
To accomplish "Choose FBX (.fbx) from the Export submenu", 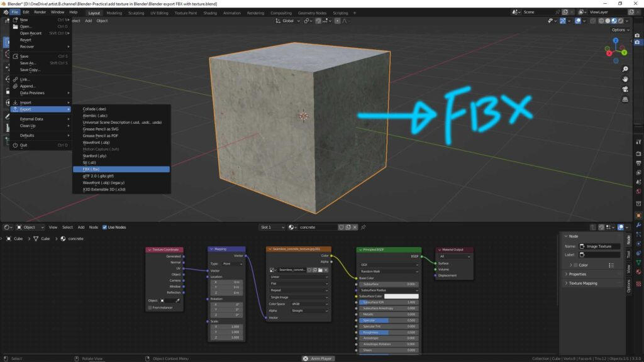I will click(x=121, y=169).
